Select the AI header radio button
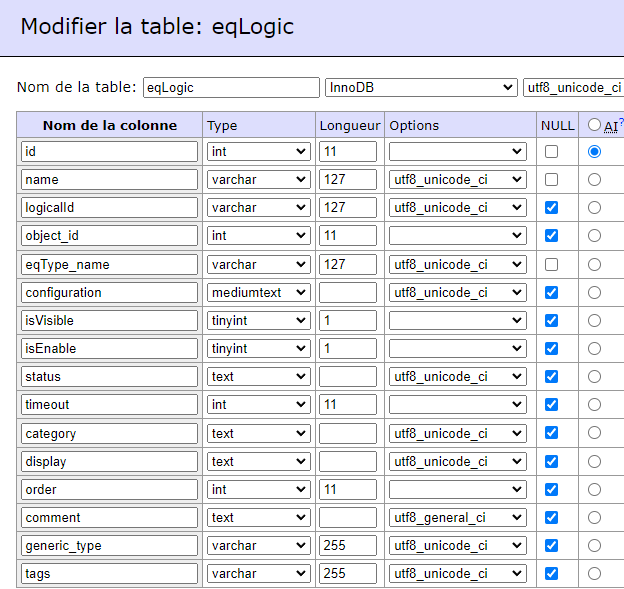 click(x=594, y=125)
